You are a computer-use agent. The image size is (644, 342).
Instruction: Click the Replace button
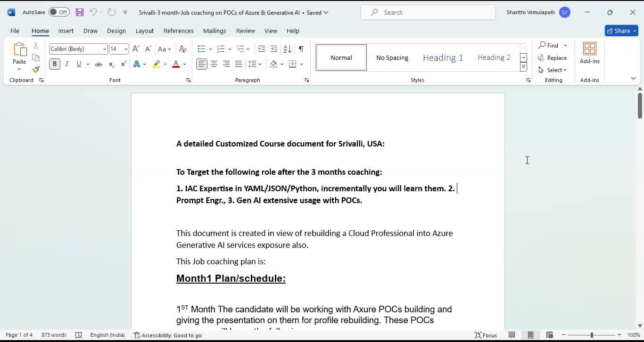tap(553, 57)
